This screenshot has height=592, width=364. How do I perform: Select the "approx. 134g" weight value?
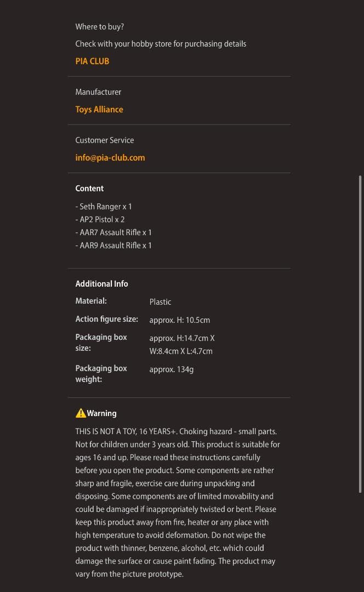[171, 369]
